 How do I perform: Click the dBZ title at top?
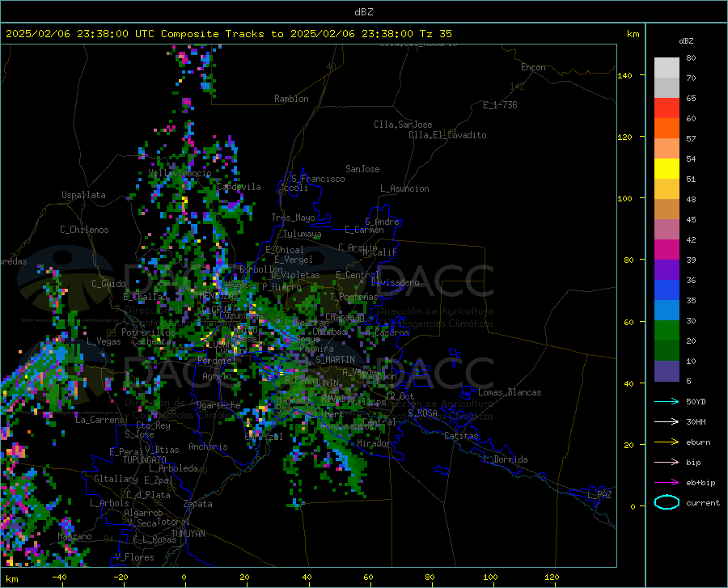tap(363, 12)
